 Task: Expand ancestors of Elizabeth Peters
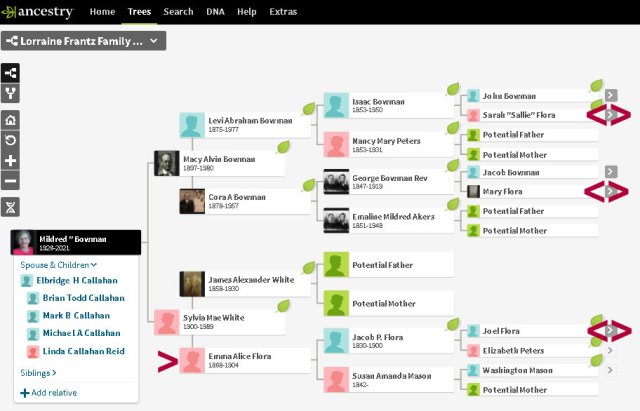coord(611,351)
